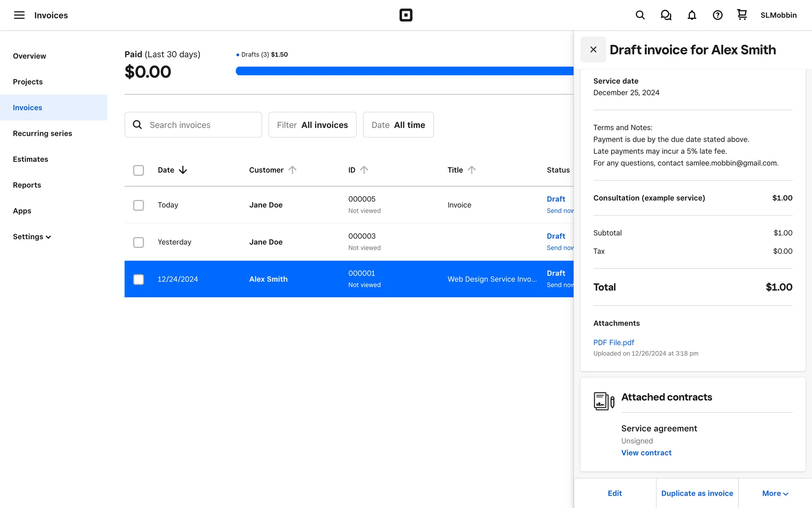Select the Alex Smith invoice checkbox

click(x=138, y=279)
